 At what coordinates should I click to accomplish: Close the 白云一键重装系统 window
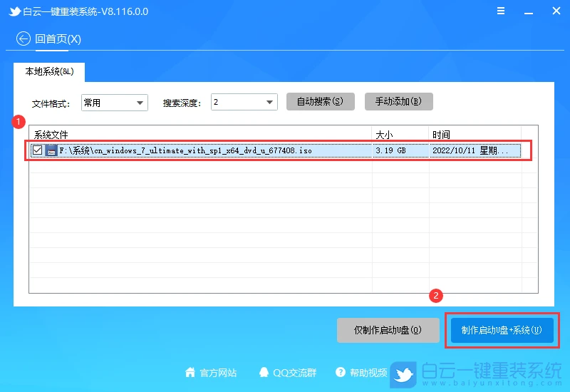point(556,11)
